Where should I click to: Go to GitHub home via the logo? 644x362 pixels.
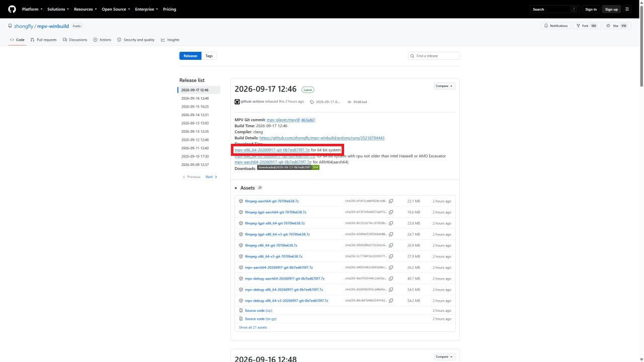coord(12,9)
